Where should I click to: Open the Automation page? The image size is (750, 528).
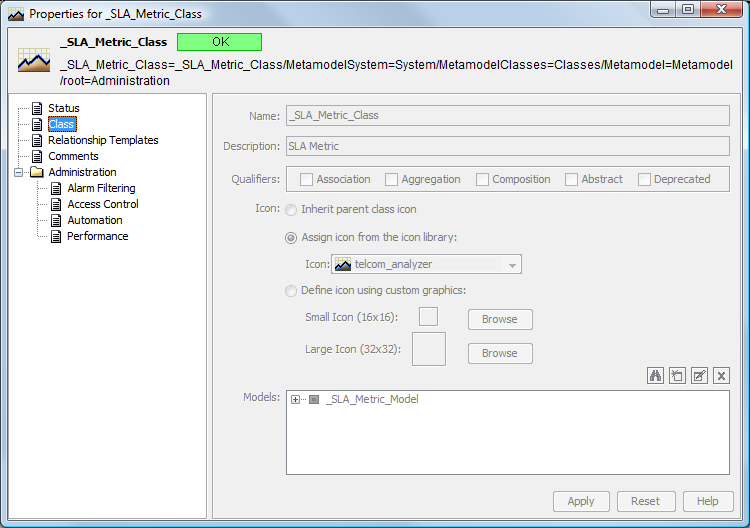pyautogui.click(x=95, y=220)
